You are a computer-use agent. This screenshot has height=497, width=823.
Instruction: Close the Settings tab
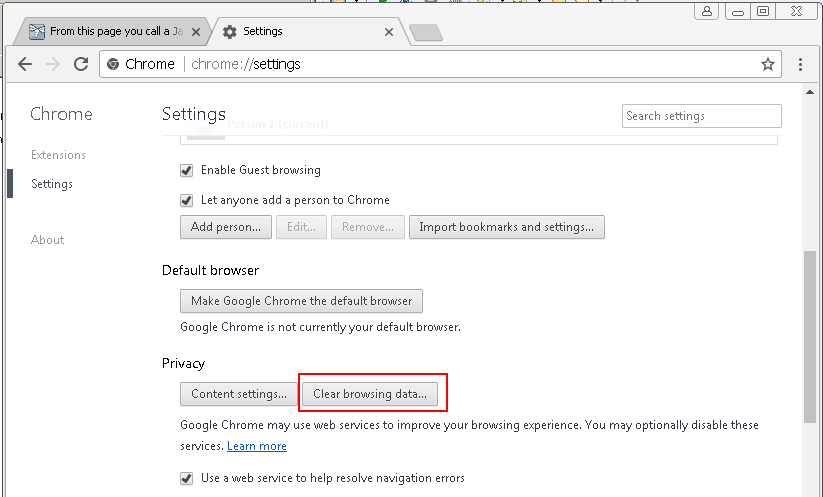click(x=389, y=32)
